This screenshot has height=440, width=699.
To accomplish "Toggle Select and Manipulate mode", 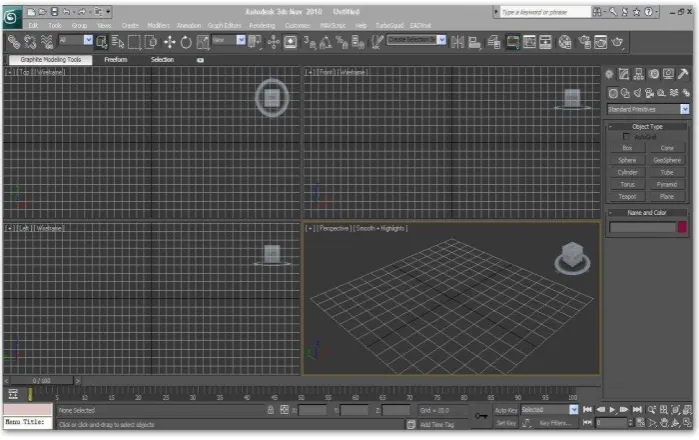I will [x=273, y=42].
